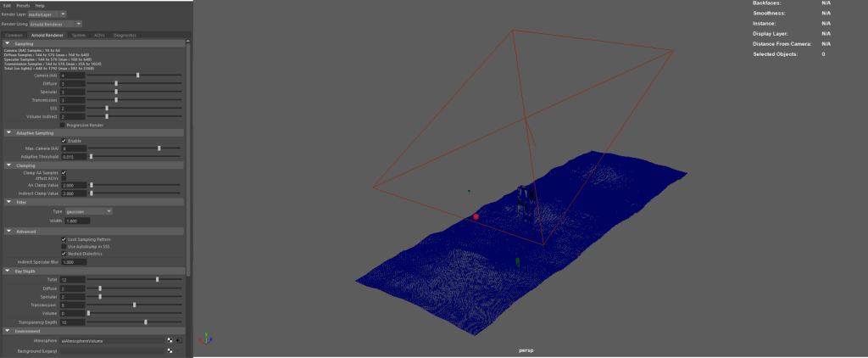Click the Filter Width input field
This screenshot has height=358, width=868.
(74, 221)
